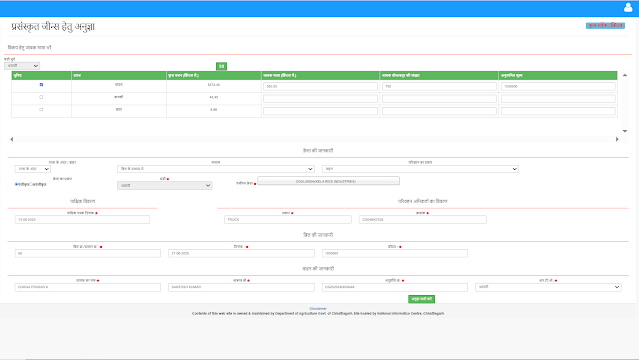Tick the checkbox in the 45.40 row
The height and width of the screenshot is (360, 639).
pos(41,97)
